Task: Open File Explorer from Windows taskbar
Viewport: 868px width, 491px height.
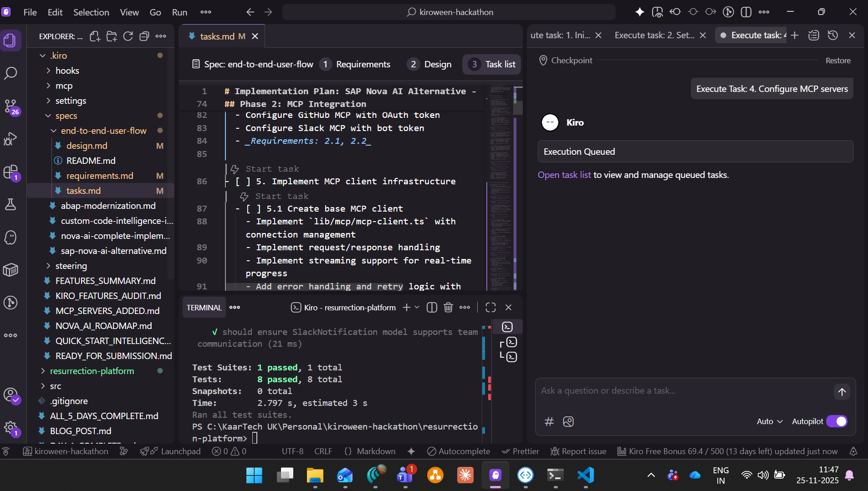Action: coord(315,476)
